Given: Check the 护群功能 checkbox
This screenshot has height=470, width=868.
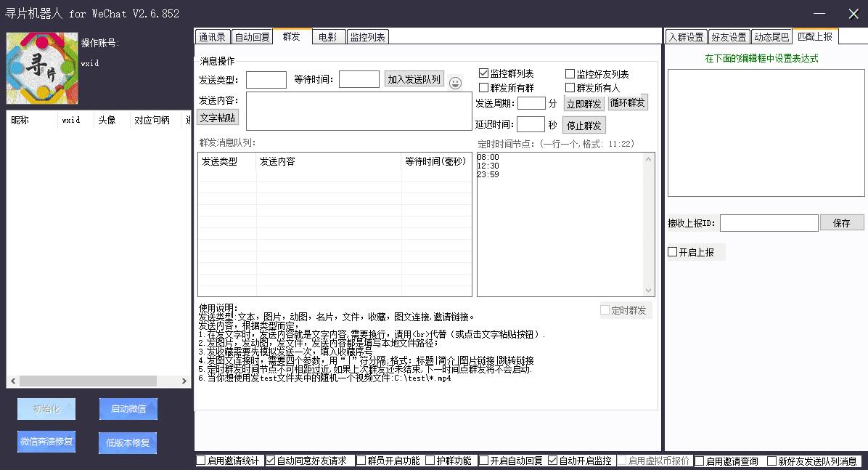Looking at the screenshot, I should click(430, 461).
